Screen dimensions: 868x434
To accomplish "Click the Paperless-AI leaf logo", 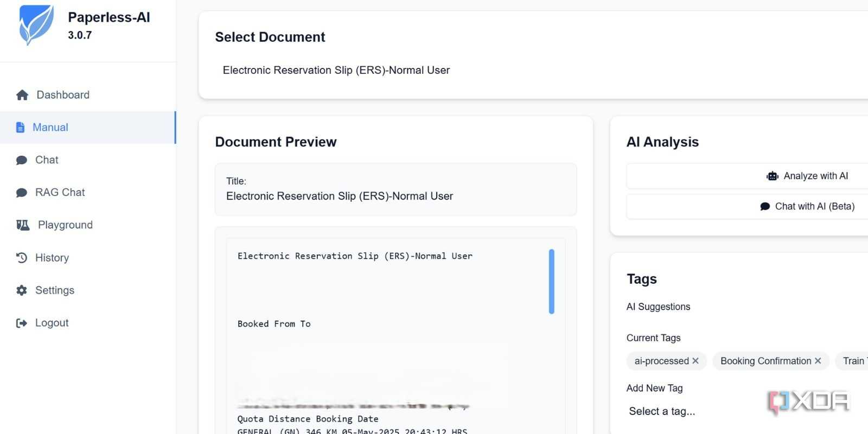I will 36,25.
